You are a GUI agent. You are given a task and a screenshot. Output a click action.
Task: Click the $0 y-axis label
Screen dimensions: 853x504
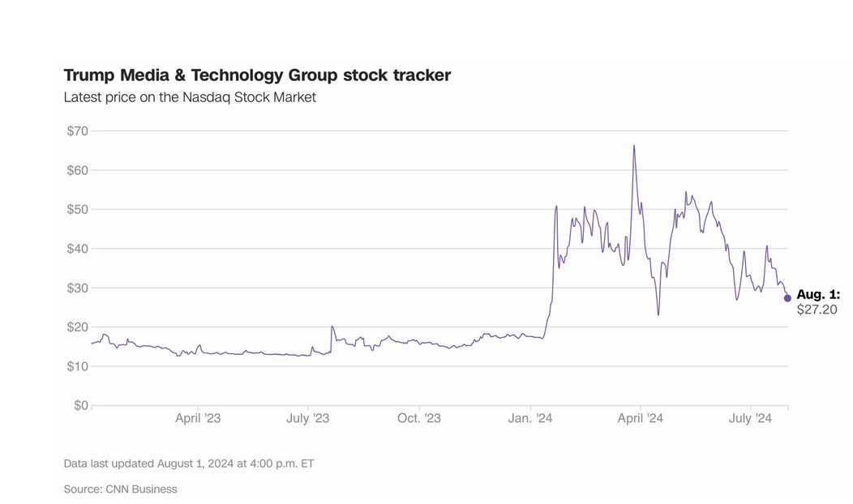coord(80,405)
